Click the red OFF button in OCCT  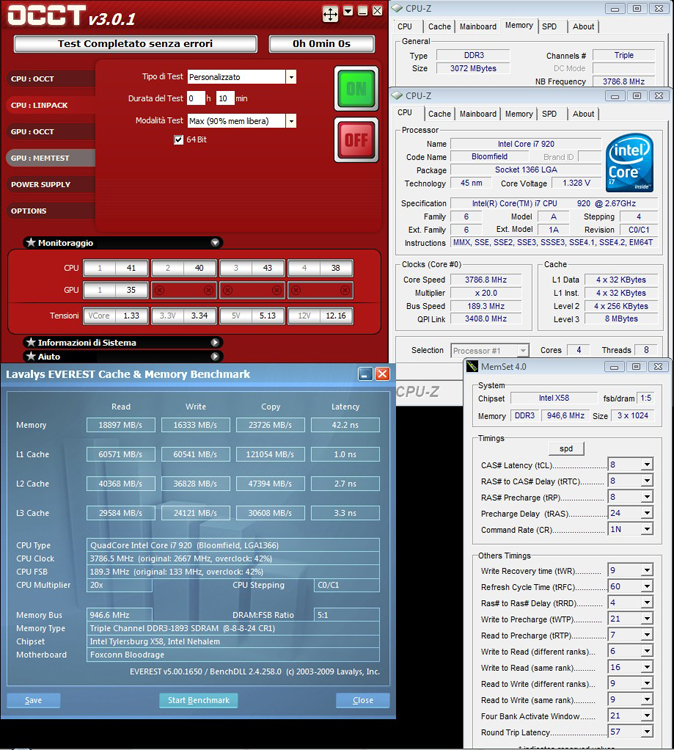point(356,140)
